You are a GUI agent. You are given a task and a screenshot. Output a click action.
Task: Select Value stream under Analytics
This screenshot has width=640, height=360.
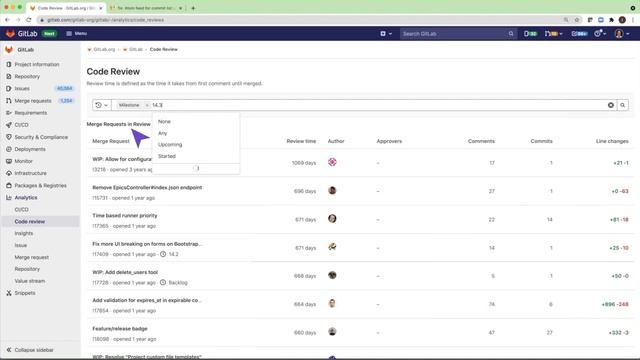(29, 281)
